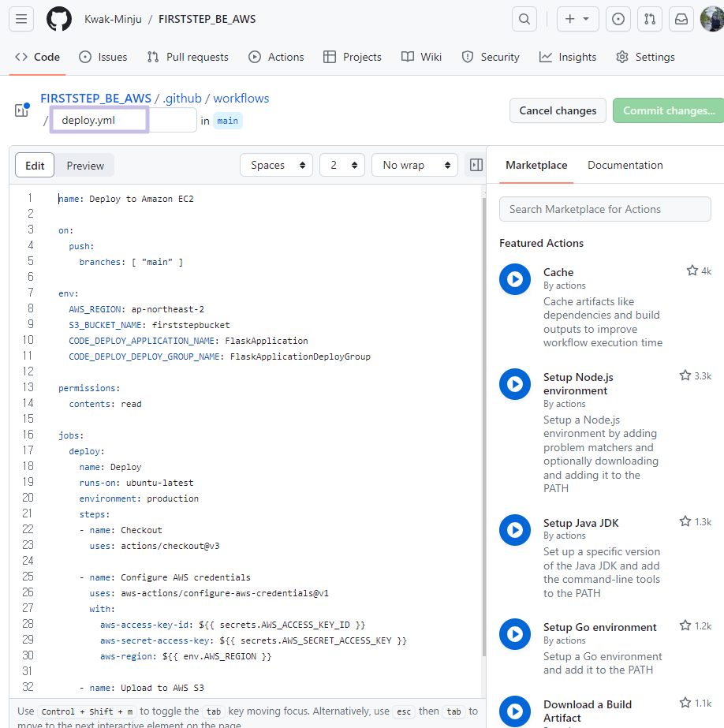Image resolution: width=724 pixels, height=728 pixels.
Task: Click code line 'environment: production'
Action: pos(139,498)
